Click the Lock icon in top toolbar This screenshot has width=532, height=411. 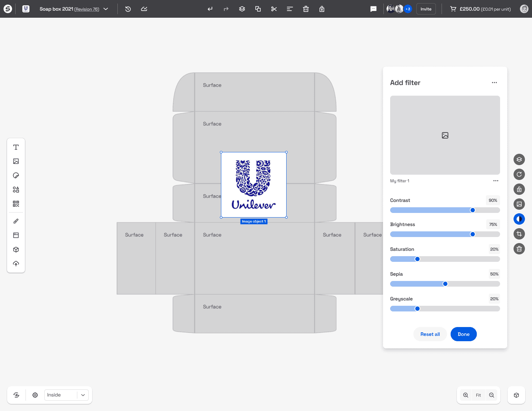tap(322, 9)
